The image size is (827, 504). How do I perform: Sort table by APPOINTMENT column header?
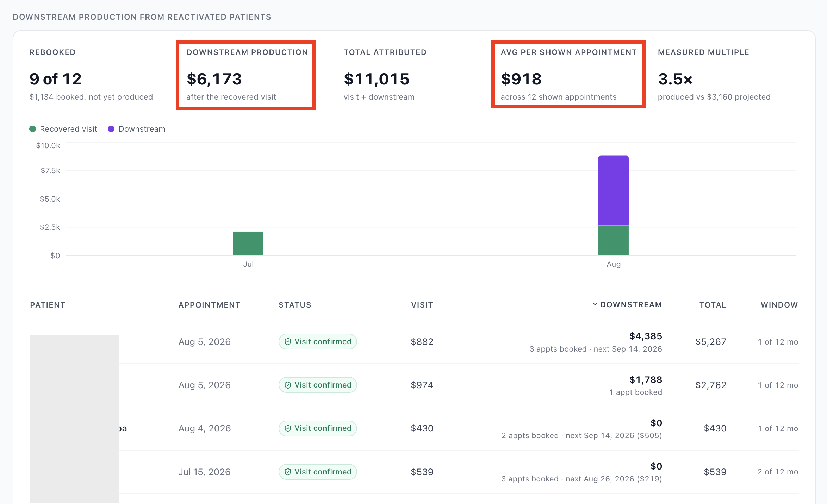[209, 305]
